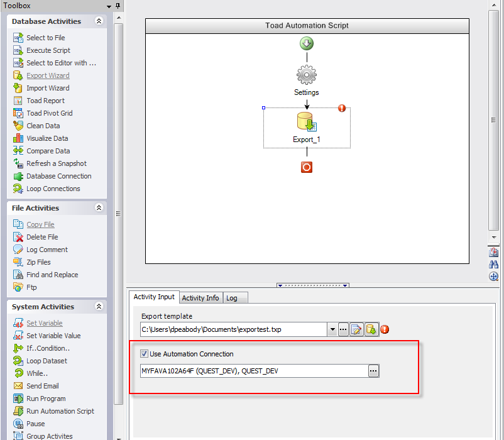Open the Set Variable activity link

pyautogui.click(x=45, y=323)
